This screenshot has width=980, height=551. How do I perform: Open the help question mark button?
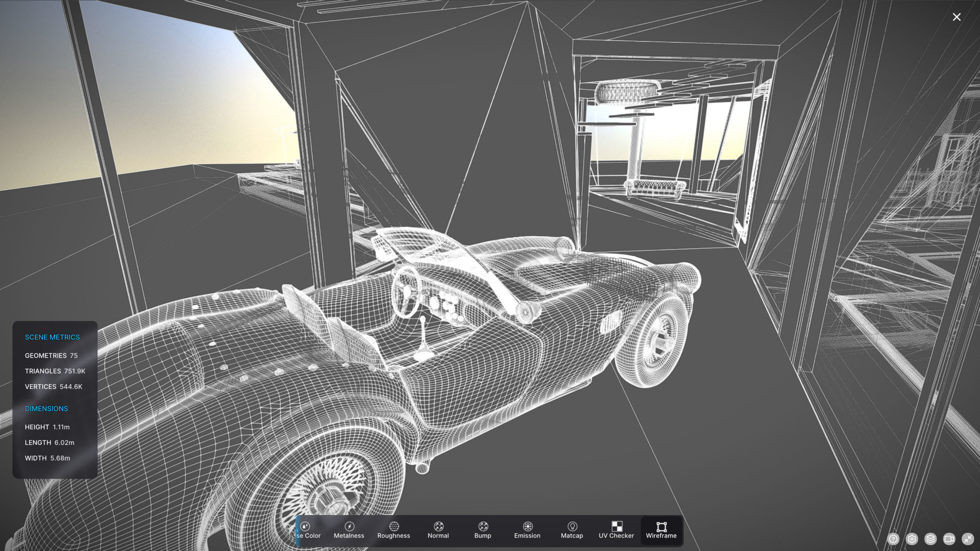pyautogui.click(x=893, y=539)
